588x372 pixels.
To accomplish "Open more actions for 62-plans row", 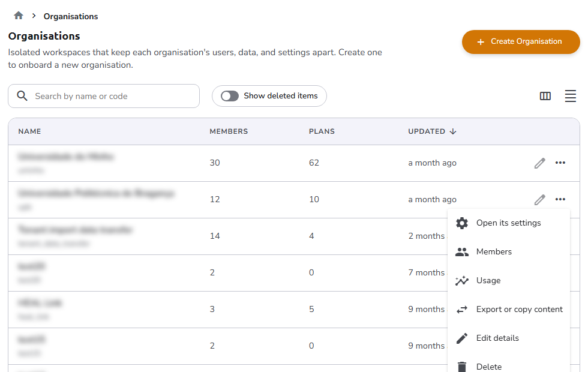I will point(560,163).
